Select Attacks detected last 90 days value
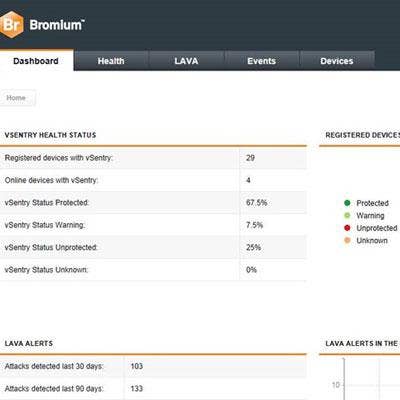The image size is (400, 400). 137,389
